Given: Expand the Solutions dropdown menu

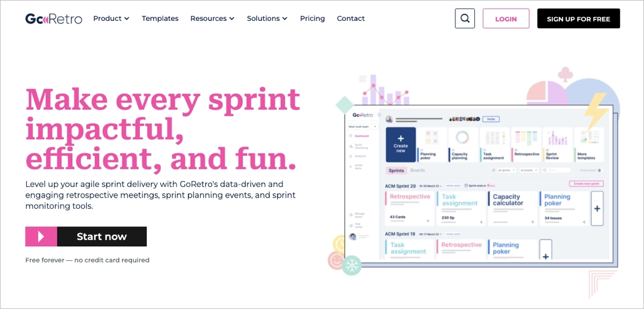Looking at the screenshot, I should click(x=267, y=19).
